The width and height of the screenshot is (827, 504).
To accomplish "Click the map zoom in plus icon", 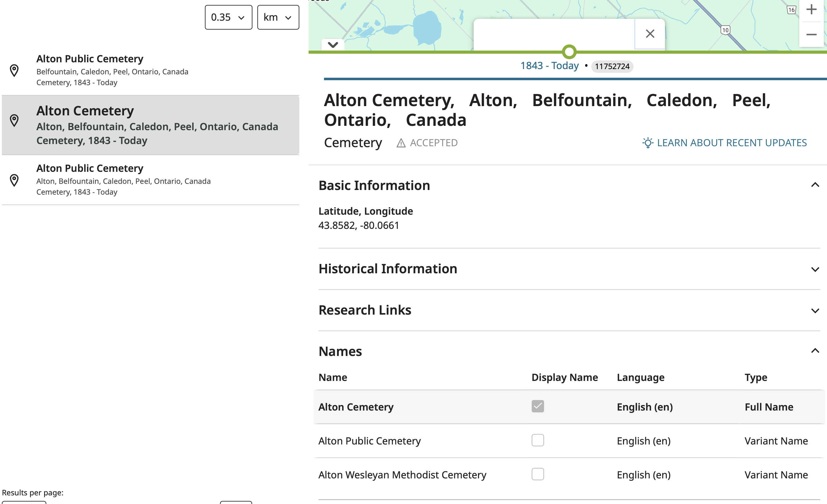I will tap(811, 9).
